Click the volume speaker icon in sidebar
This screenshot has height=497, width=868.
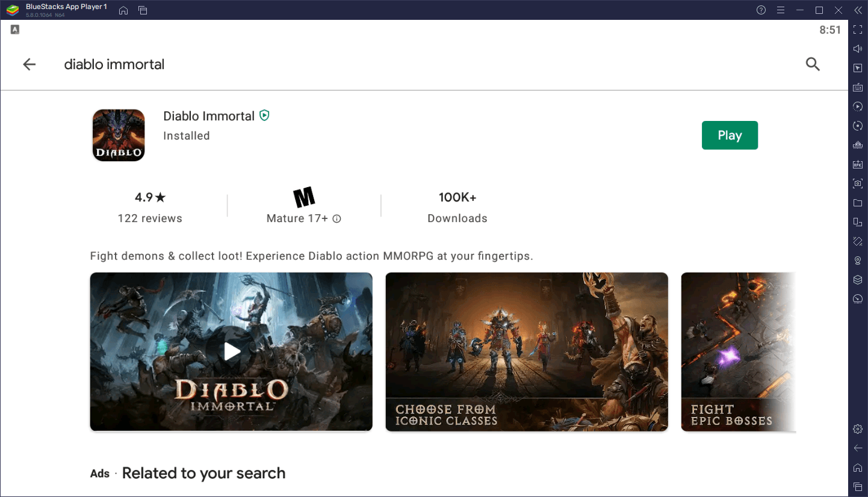(x=858, y=49)
